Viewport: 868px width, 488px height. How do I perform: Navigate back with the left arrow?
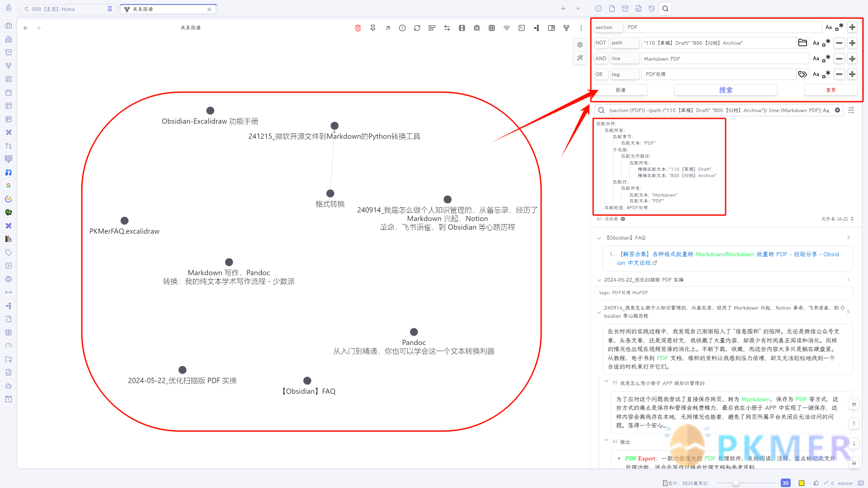pyautogui.click(x=26, y=28)
